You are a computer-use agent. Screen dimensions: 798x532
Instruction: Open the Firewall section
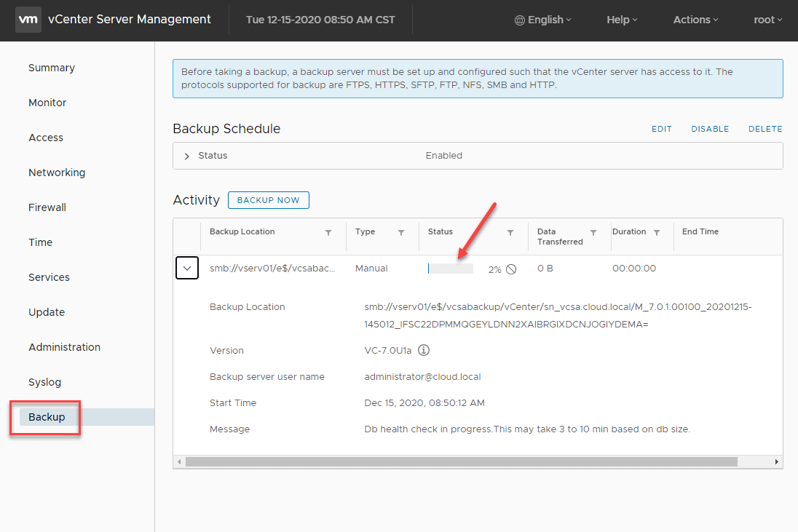tap(47, 207)
